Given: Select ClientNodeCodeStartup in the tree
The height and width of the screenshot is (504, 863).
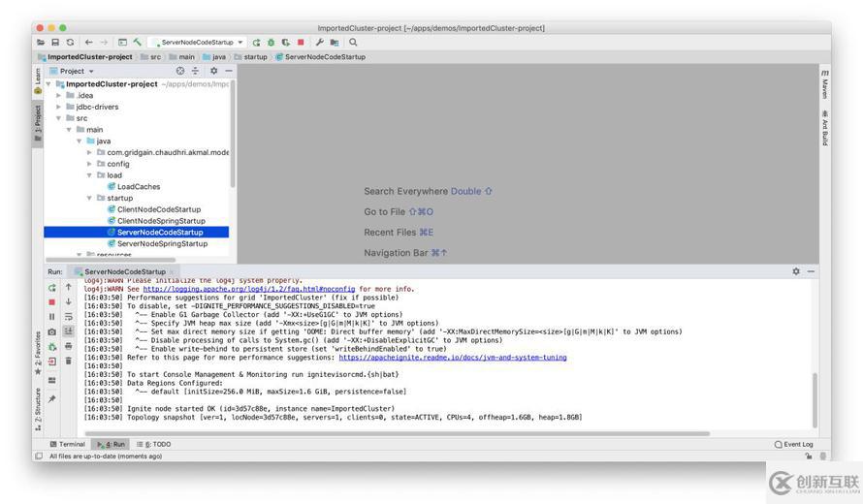Looking at the screenshot, I should coord(158,209).
